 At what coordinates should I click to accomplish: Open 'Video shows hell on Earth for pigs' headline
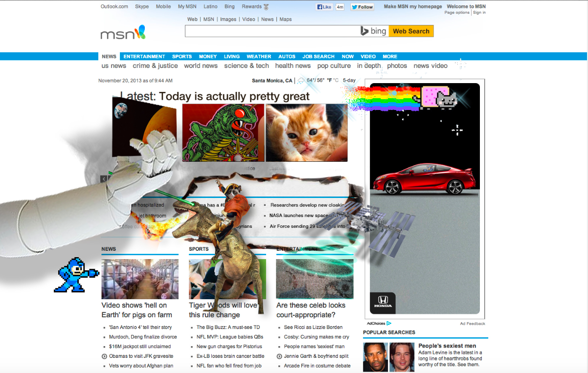click(137, 310)
